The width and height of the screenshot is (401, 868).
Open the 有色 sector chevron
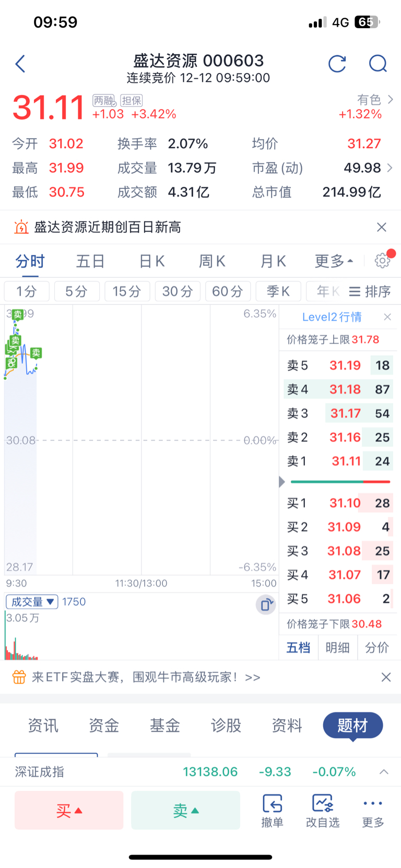[390, 99]
